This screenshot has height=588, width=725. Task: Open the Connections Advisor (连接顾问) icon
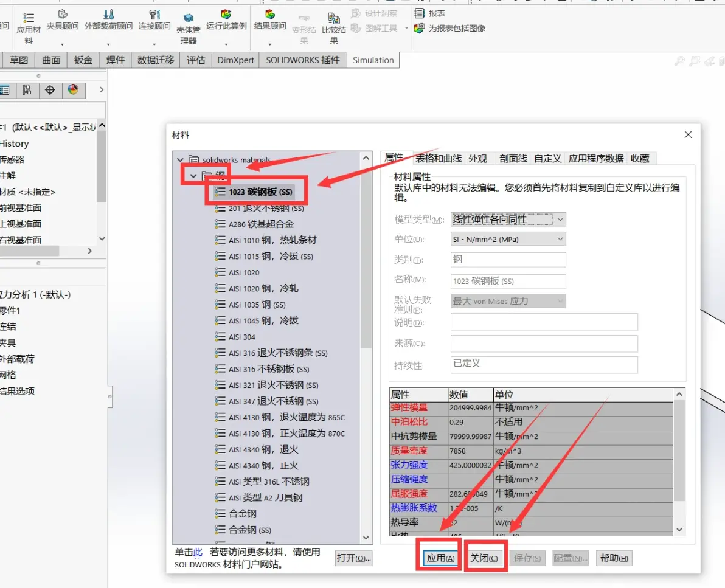154,15
